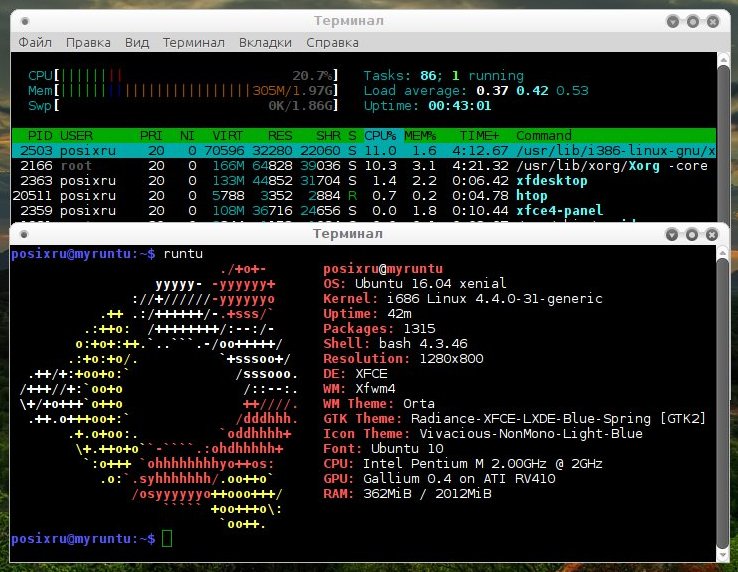The image size is (738, 572).
Task: Sort htop by MEM% column header
Action: 420,136
